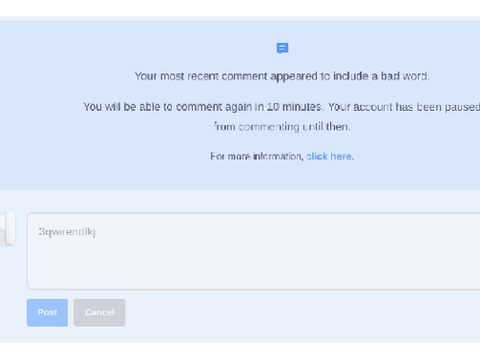Screen dimensions: 480x360
Task: Click the "For more information" text
Action: [257, 156]
